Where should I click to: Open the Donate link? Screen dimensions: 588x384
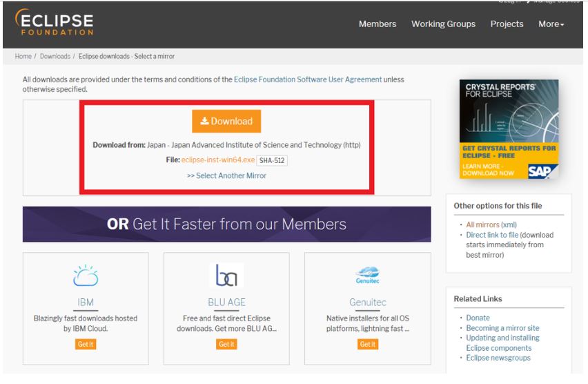point(478,318)
